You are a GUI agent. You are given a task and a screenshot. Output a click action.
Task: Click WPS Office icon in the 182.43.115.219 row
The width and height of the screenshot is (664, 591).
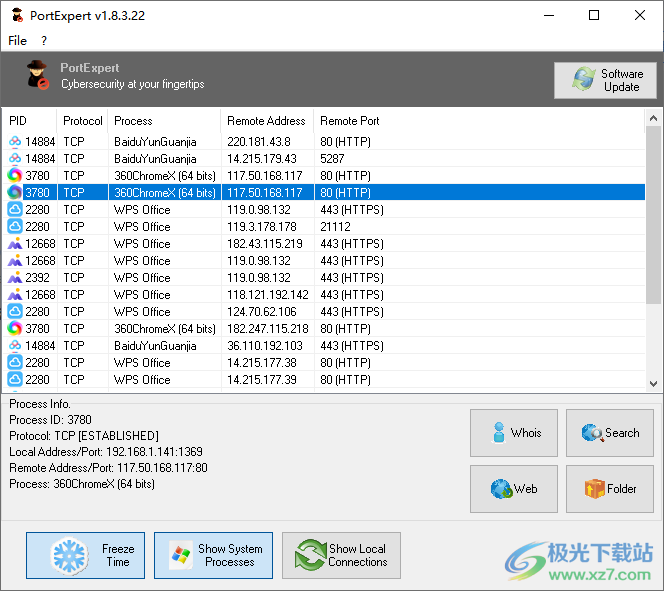tap(15, 243)
